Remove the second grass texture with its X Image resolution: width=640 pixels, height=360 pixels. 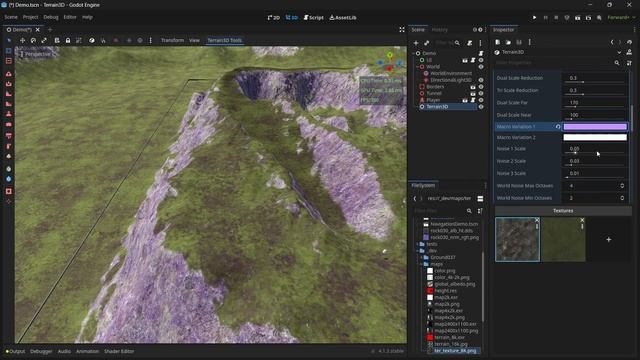[x=582, y=220]
